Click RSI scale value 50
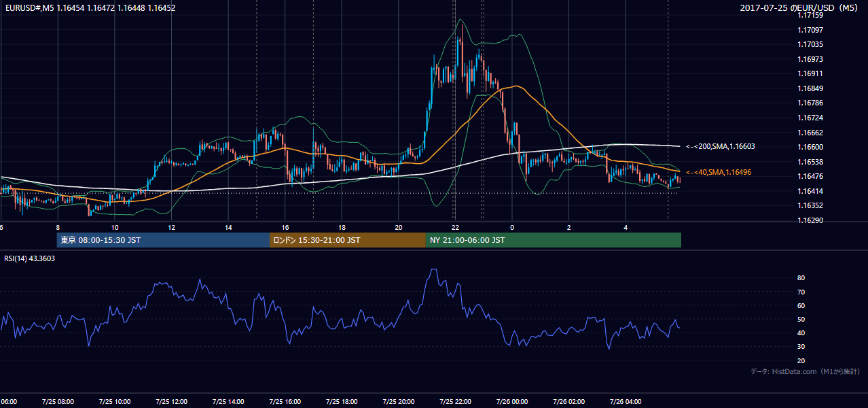The height and width of the screenshot is (408, 868). pyautogui.click(x=801, y=319)
